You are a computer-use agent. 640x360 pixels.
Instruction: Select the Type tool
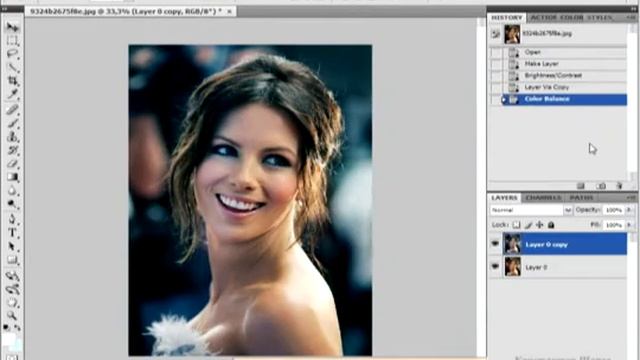[x=12, y=233]
